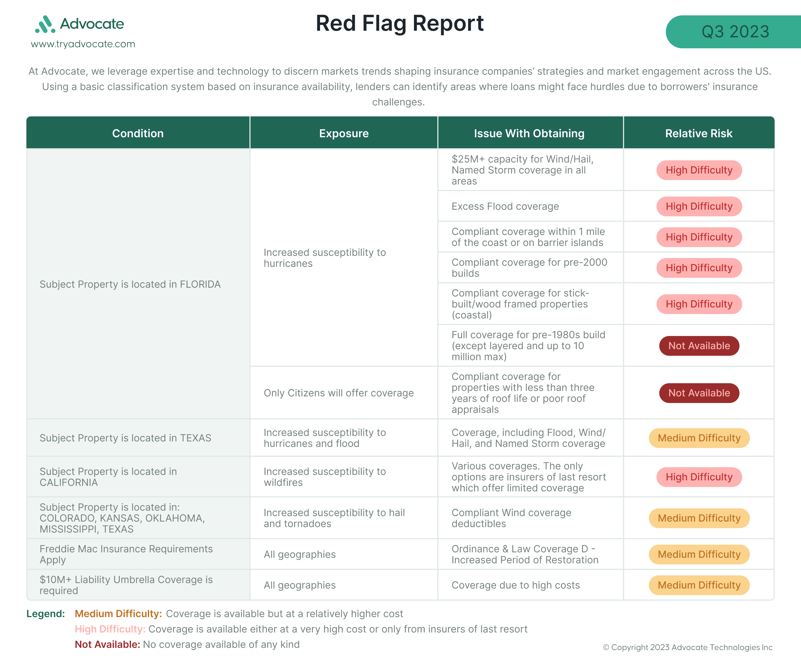Select 'hail and tornadoes' exposure cell
Viewport: 801px width, 672px height.
pyautogui.click(x=344, y=518)
